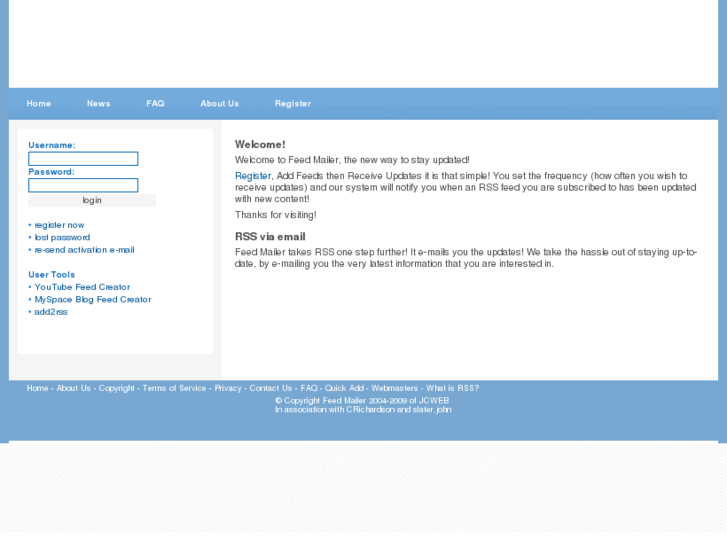Image resolution: width=727 pixels, height=545 pixels.
Task: Click the 'Username:' label
Action: click(51, 145)
